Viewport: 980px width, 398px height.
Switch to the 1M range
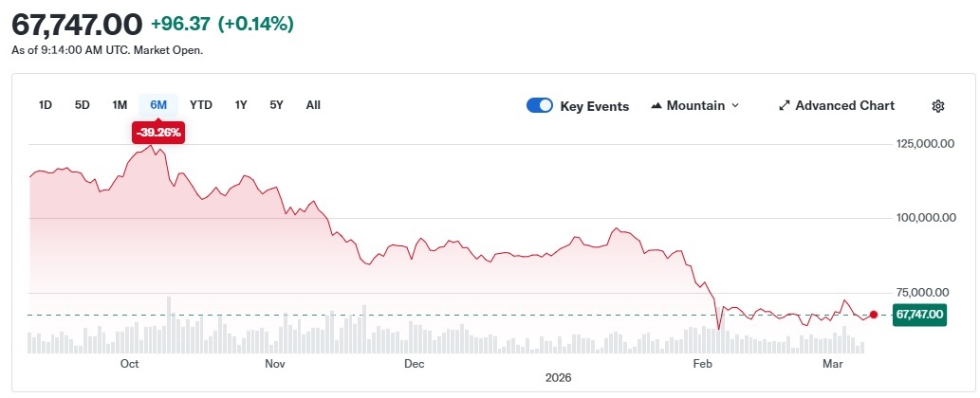click(120, 105)
